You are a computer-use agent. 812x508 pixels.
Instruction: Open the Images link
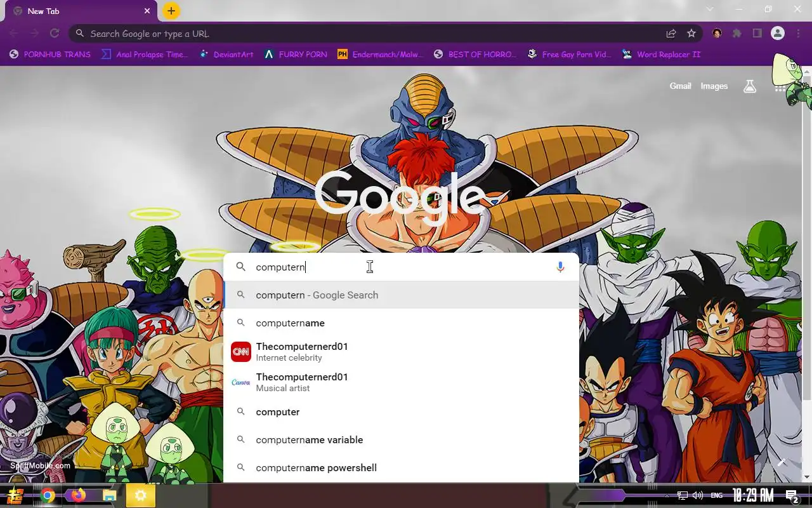[x=714, y=86]
